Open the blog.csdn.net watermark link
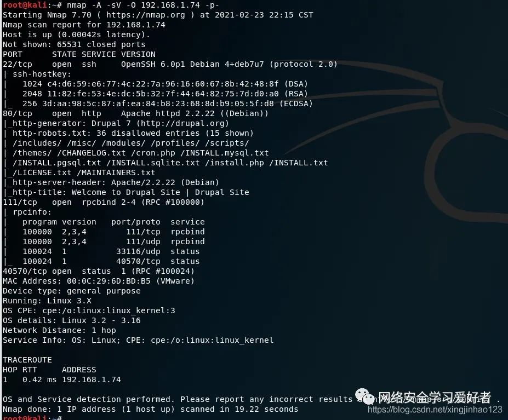This screenshot has height=420, width=508. coord(435,410)
